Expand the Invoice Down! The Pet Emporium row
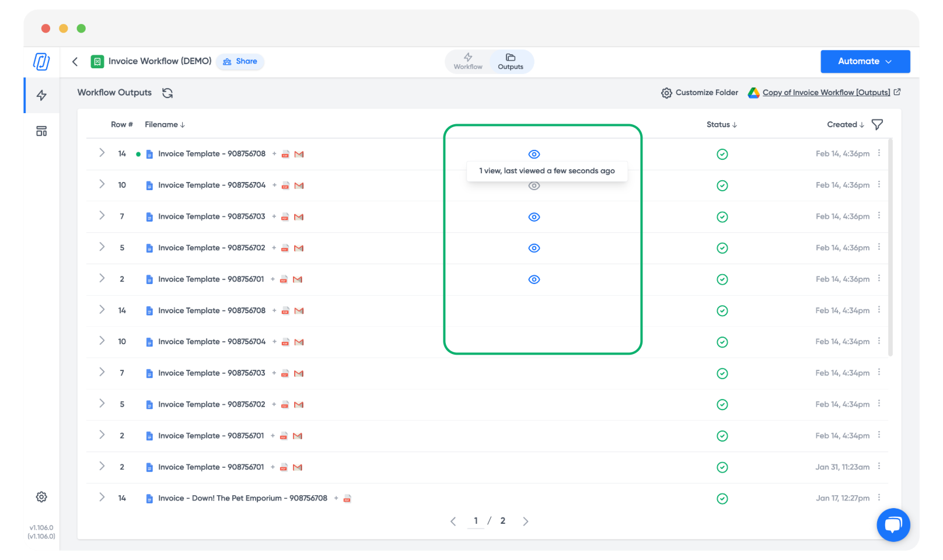 [102, 498]
